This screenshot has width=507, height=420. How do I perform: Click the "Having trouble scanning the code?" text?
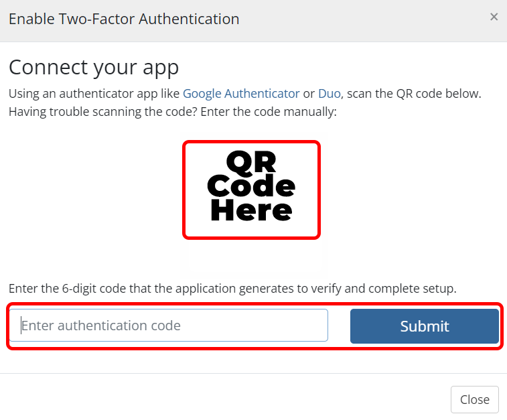click(99, 111)
